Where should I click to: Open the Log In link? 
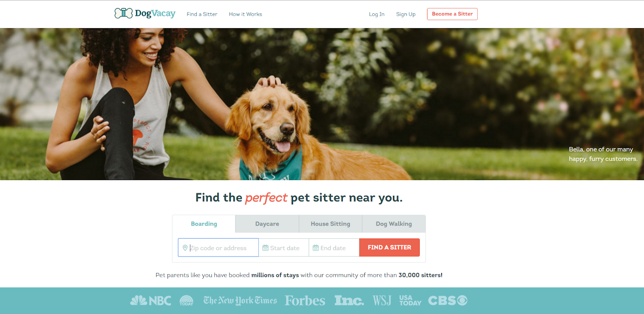(377, 14)
